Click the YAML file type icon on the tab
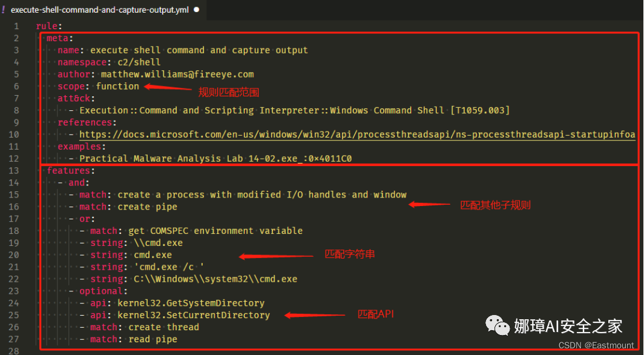 click(x=4, y=10)
